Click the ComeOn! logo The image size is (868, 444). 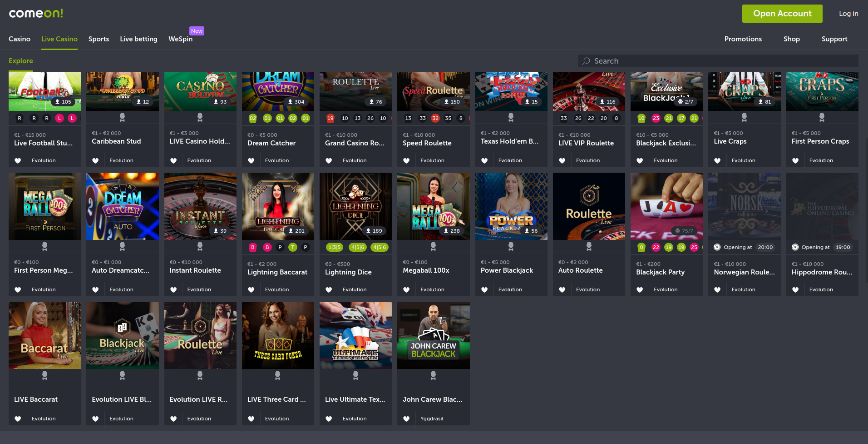pyautogui.click(x=36, y=13)
